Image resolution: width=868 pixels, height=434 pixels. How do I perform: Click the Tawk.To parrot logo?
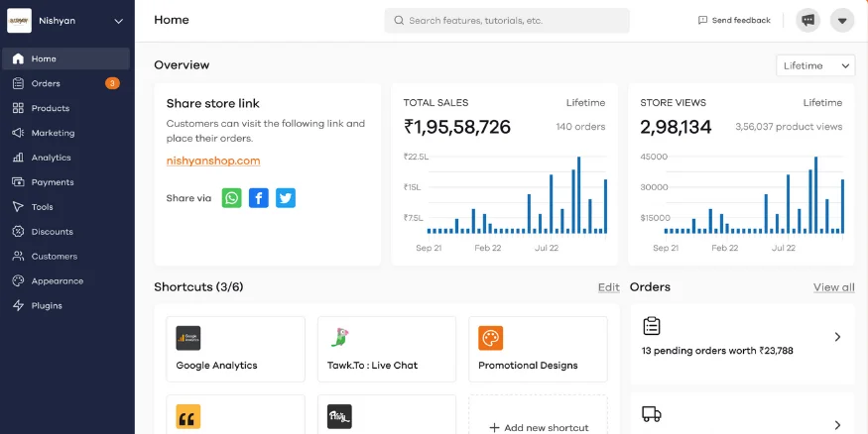(x=339, y=337)
